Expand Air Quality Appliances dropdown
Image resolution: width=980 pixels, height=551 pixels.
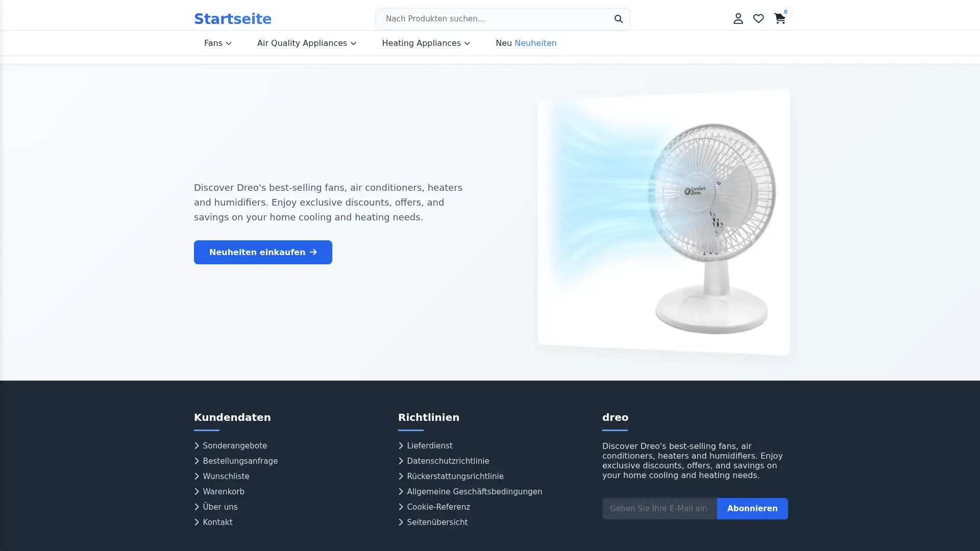pos(307,43)
